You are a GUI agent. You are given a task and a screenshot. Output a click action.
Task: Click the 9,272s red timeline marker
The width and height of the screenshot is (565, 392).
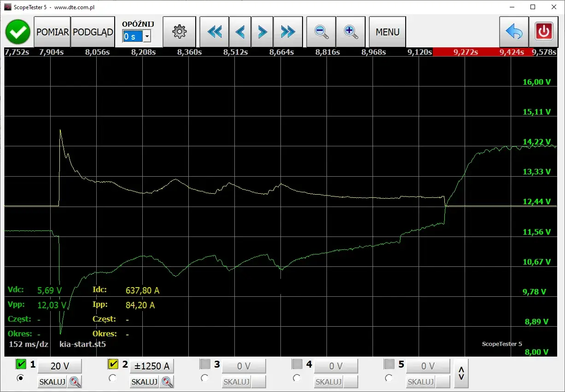(x=466, y=52)
